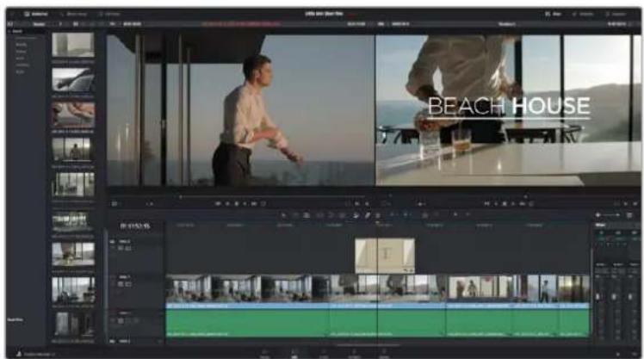This screenshot has height=359, width=644.
Task: Stop playback in the timeline viewer
Action: (505, 204)
